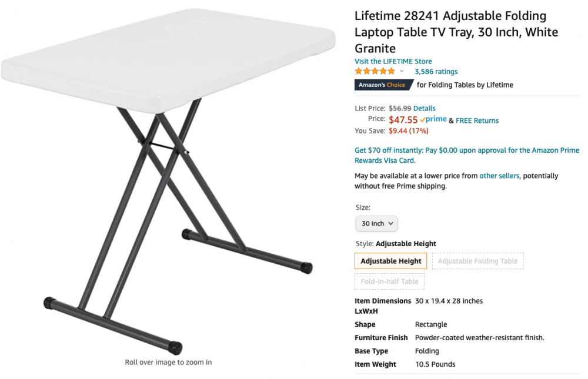This screenshot has height=379, width=588.
Task: View other sellers link
Action: point(499,176)
